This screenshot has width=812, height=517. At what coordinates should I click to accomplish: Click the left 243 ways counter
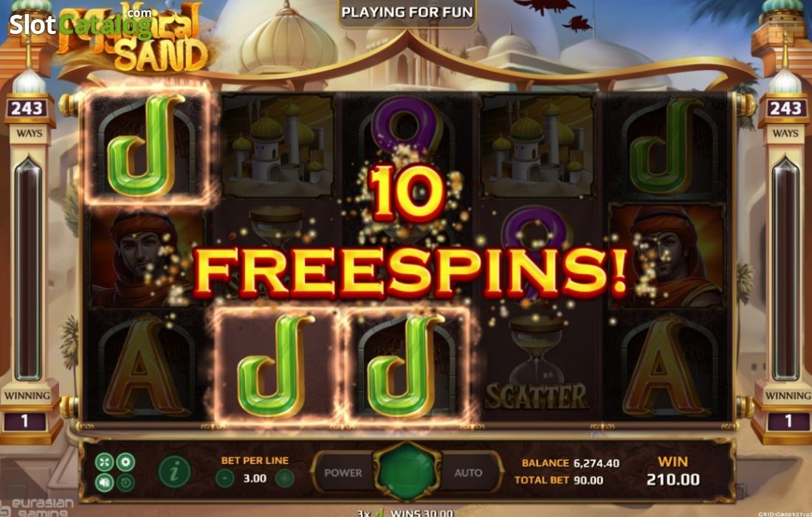pos(27,109)
